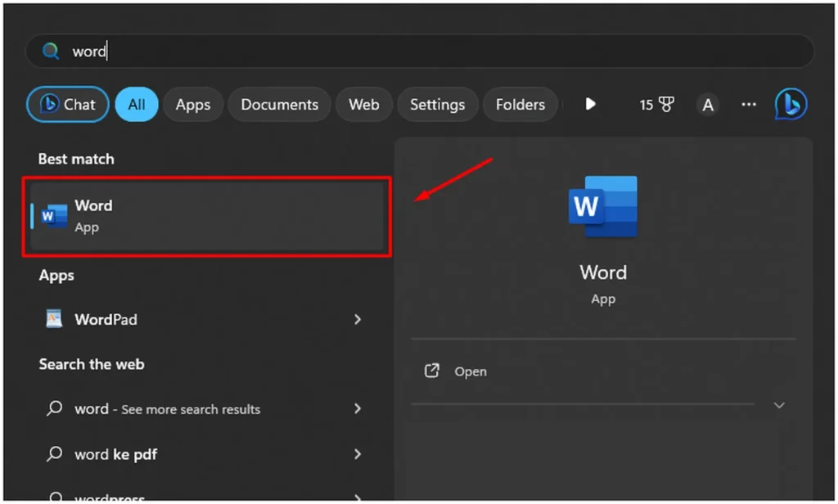Click the 'Search the web' heading
Image resolution: width=838 pixels, height=504 pixels.
click(92, 365)
